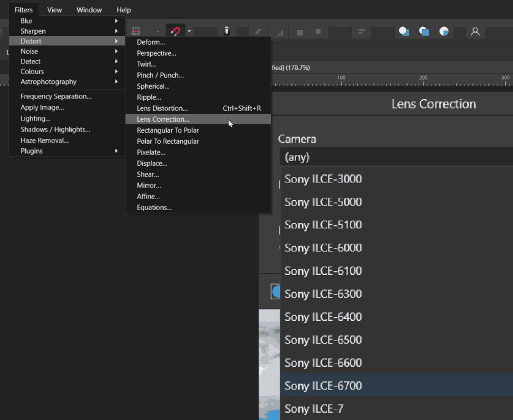The image size is (513, 420).
Task: Choose Sony ILCE-6100 in the list
Action: [x=397, y=271]
